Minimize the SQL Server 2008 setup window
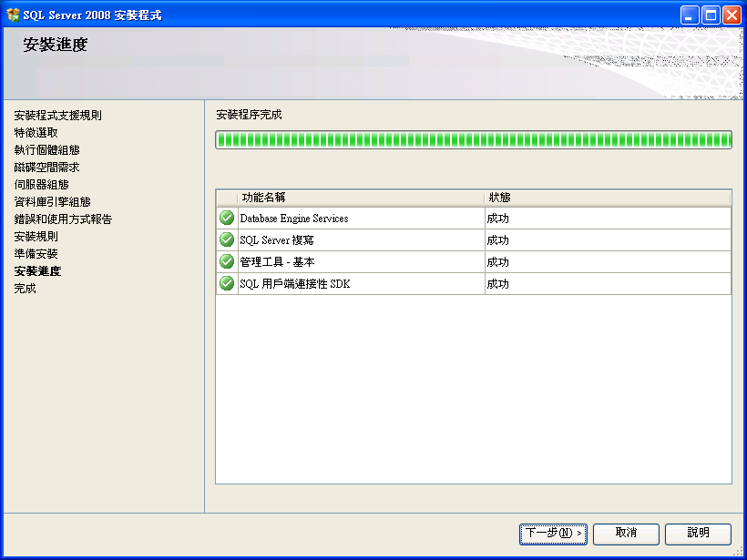The height and width of the screenshot is (560, 747). [x=690, y=15]
